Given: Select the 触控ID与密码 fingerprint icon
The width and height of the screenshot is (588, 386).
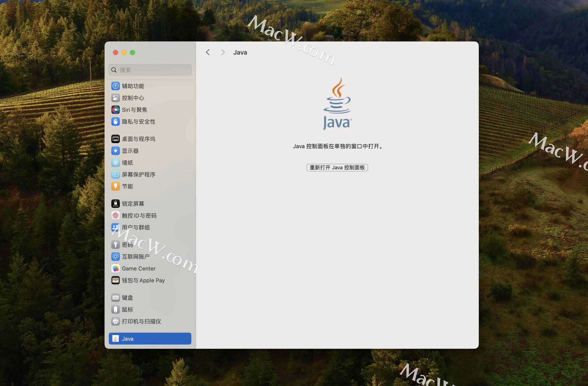Looking at the screenshot, I should 115,215.
